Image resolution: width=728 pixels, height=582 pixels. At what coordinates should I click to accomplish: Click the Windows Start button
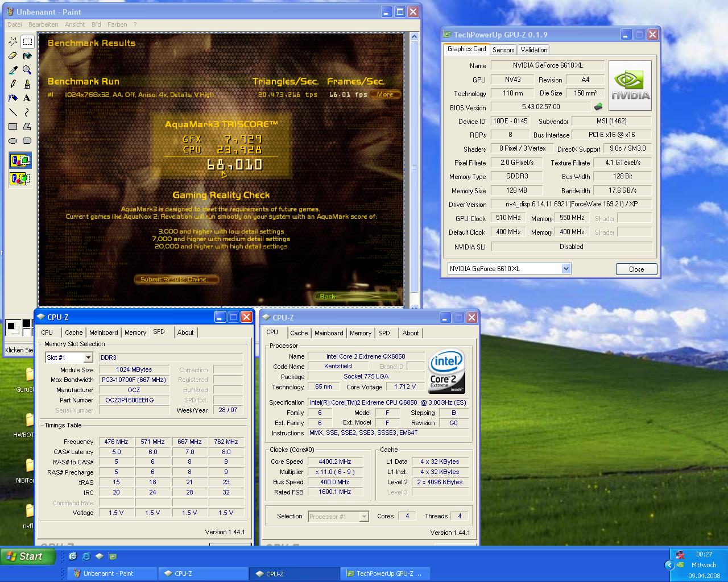tap(28, 556)
